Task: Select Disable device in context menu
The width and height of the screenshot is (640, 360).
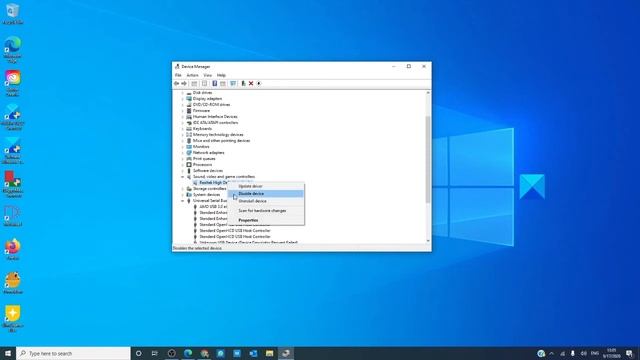Action: [266, 193]
